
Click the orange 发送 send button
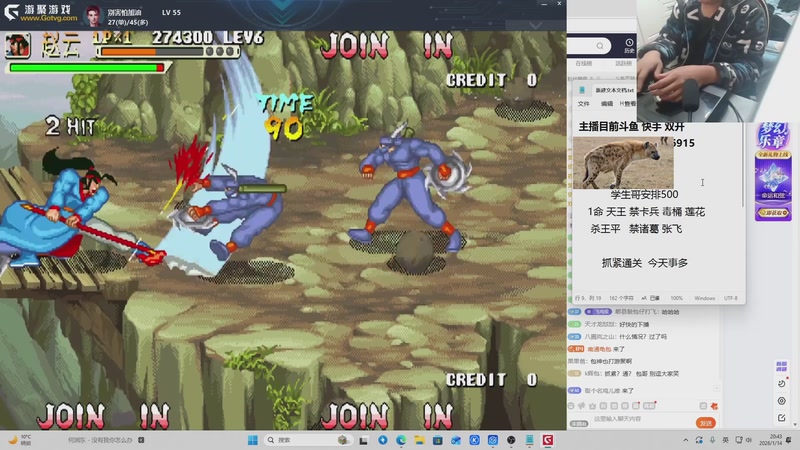pos(706,423)
